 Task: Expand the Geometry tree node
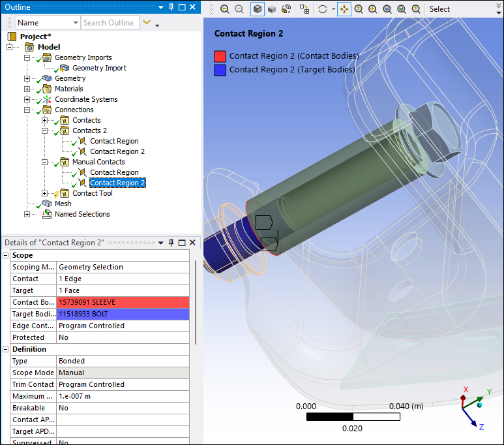[x=27, y=78]
